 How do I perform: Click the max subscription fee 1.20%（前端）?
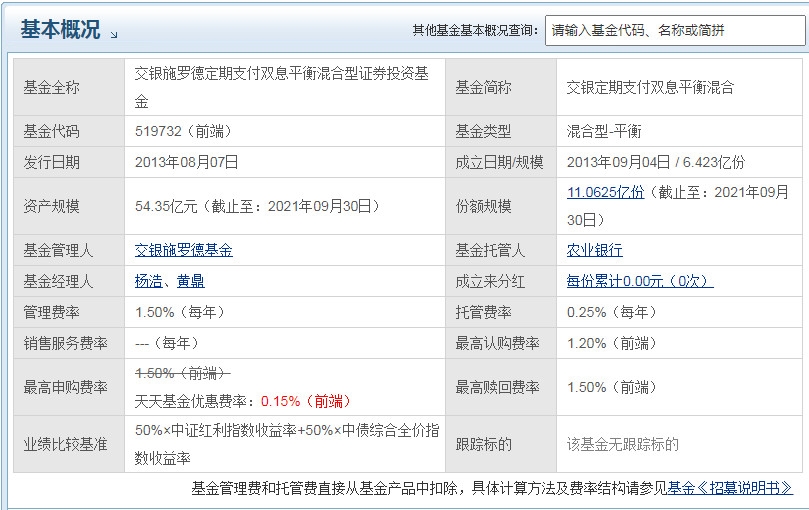pyautogui.click(x=611, y=343)
